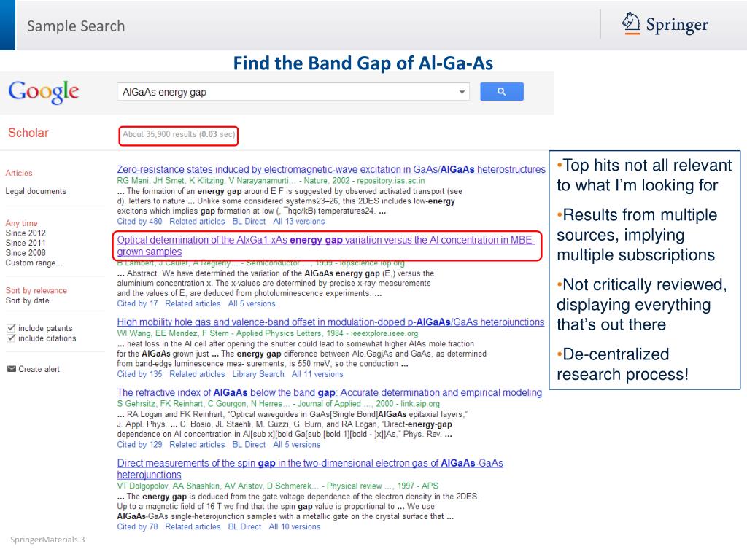This screenshot has width=747, height=560.
Task: Click the About 35,900 results text
Action: click(179, 135)
